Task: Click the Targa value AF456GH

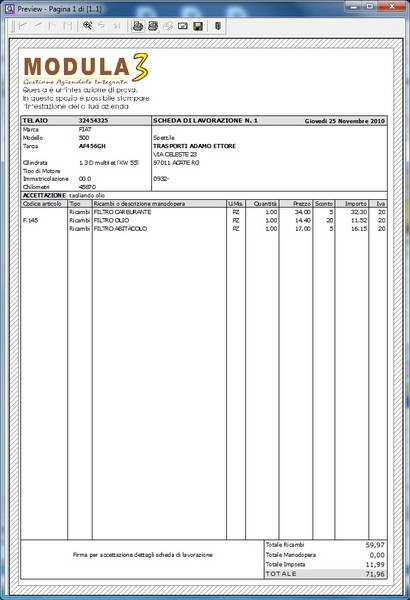Action: 92,146
